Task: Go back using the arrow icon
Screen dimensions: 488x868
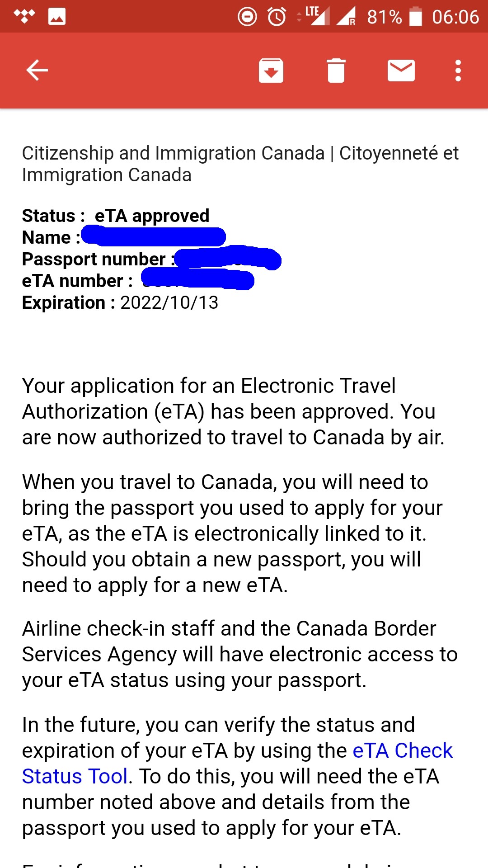Action: tap(37, 71)
